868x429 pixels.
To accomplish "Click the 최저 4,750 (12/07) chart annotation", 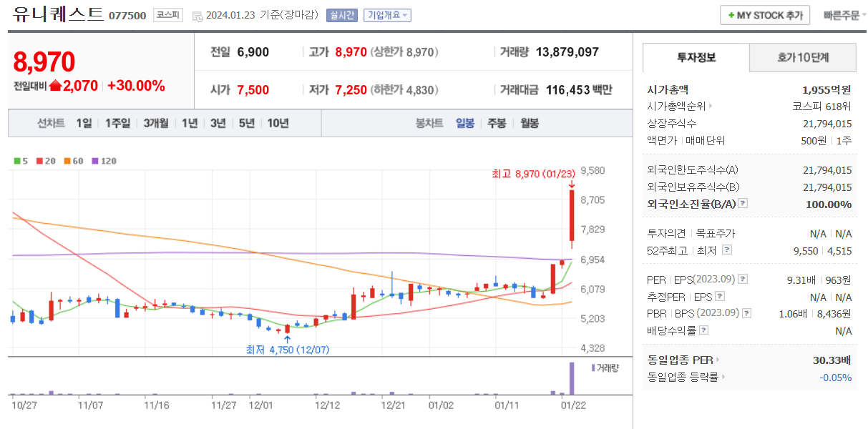I will point(288,350).
